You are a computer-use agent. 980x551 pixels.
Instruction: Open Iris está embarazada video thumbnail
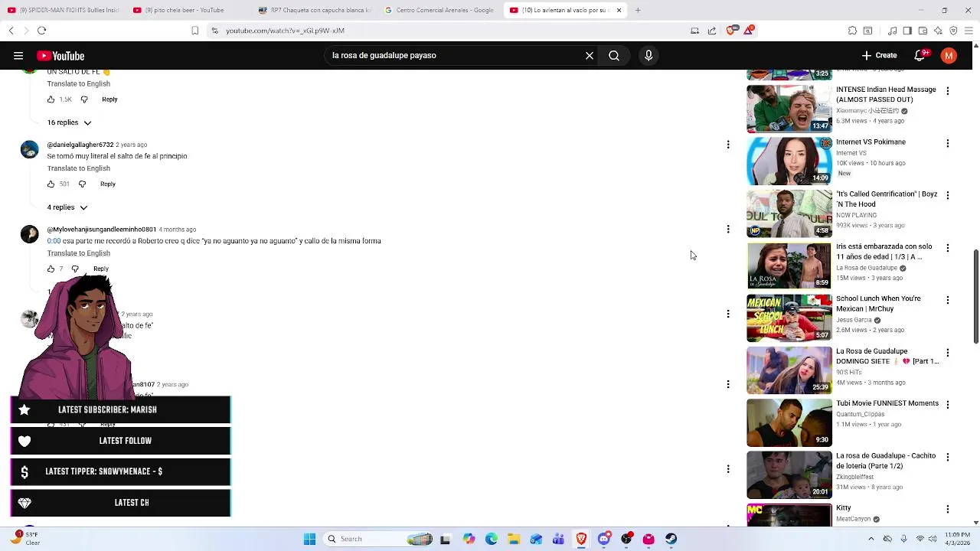point(789,266)
